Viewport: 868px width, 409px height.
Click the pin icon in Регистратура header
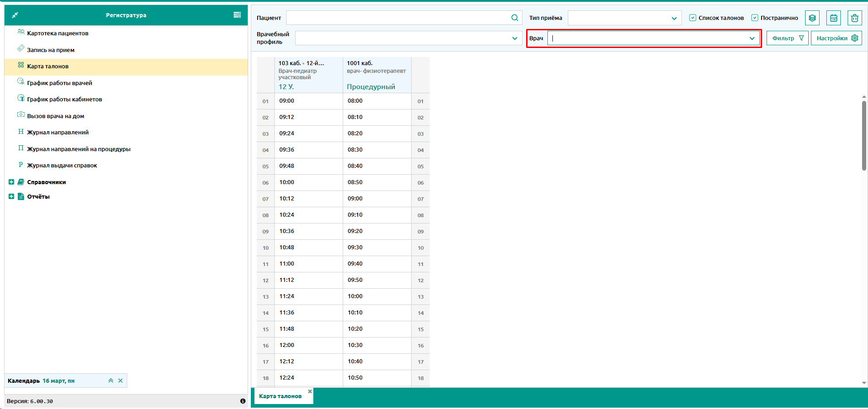pos(15,15)
